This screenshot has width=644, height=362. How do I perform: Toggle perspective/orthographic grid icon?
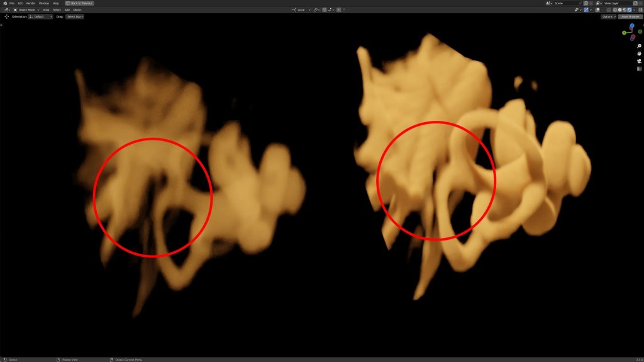click(x=639, y=69)
